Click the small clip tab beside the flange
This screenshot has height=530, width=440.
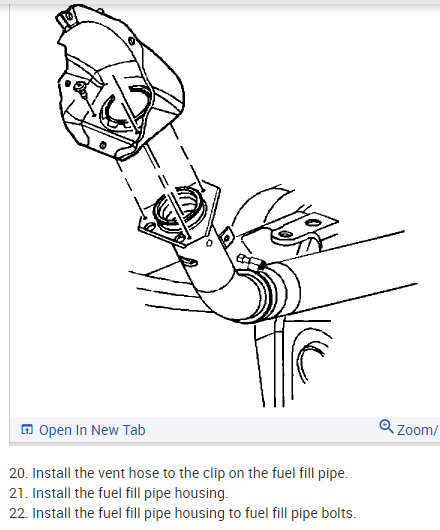tap(227, 237)
